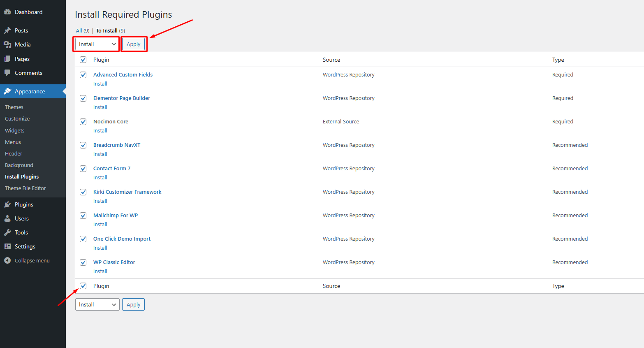Image resolution: width=644 pixels, height=348 pixels.
Task: Open Breadcrumb NavXT plugin link
Action: click(x=117, y=145)
